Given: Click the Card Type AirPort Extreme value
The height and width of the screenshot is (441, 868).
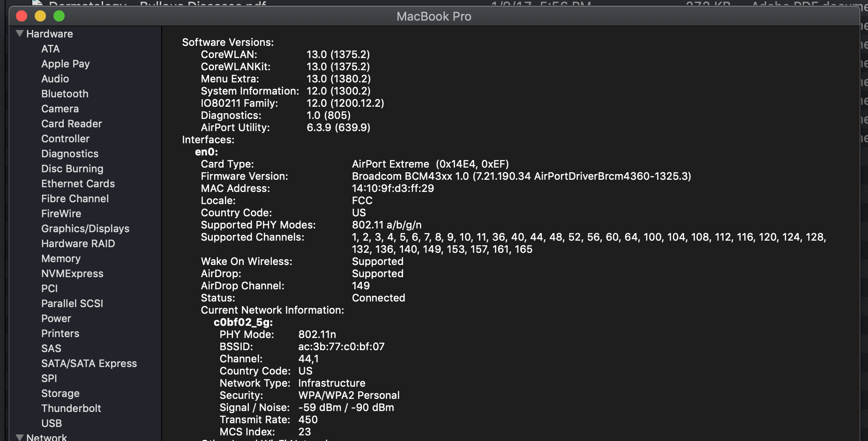Looking at the screenshot, I should pos(430,164).
